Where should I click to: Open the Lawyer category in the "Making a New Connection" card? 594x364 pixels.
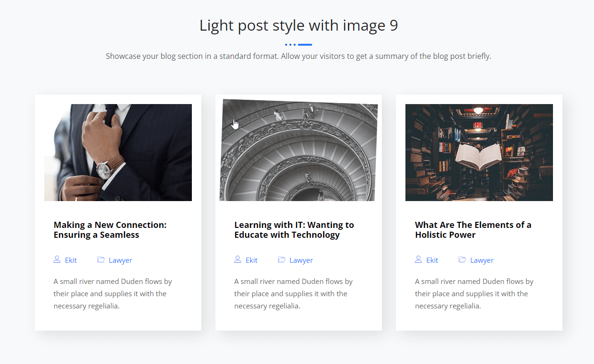point(120,260)
